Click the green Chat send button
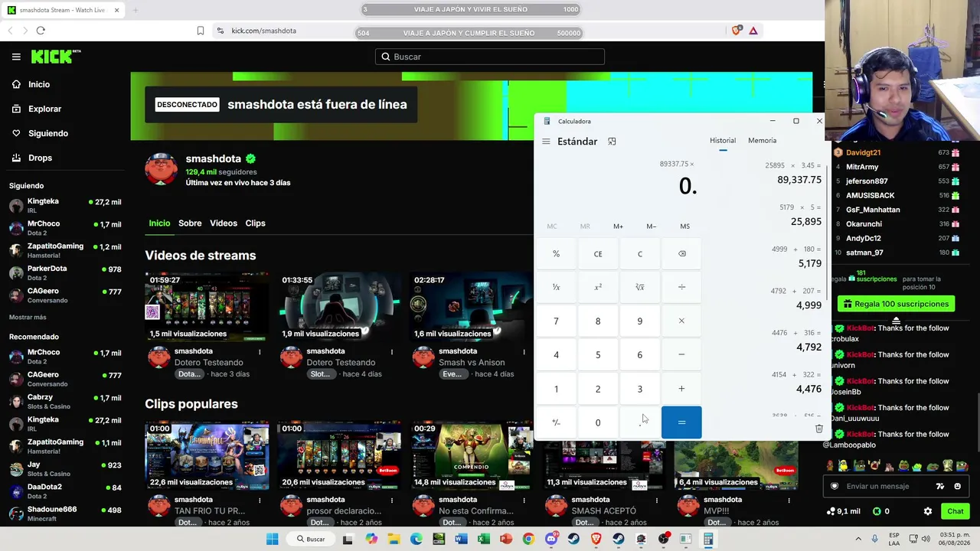 tap(955, 511)
